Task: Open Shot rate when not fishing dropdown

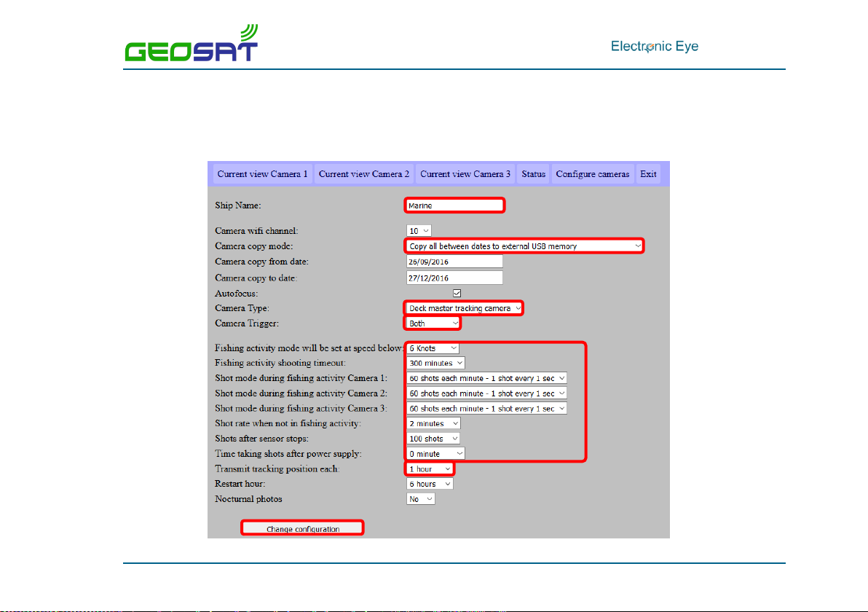Action: (x=433, y=424)
